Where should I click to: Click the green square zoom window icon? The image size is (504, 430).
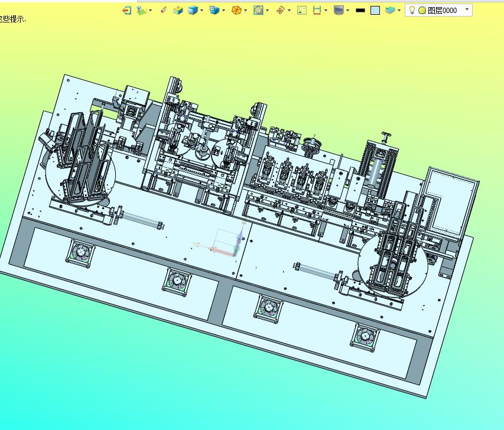click(x=302, y=10)
